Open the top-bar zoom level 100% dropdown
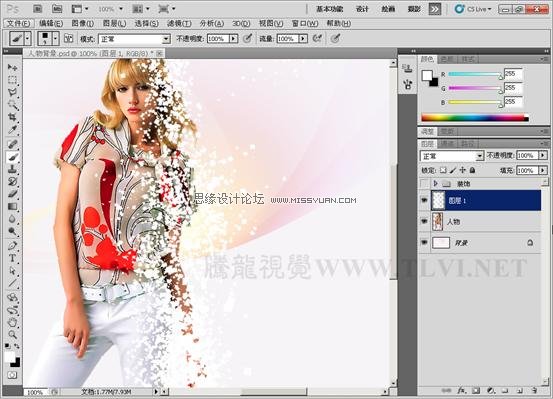 (121, 9)
